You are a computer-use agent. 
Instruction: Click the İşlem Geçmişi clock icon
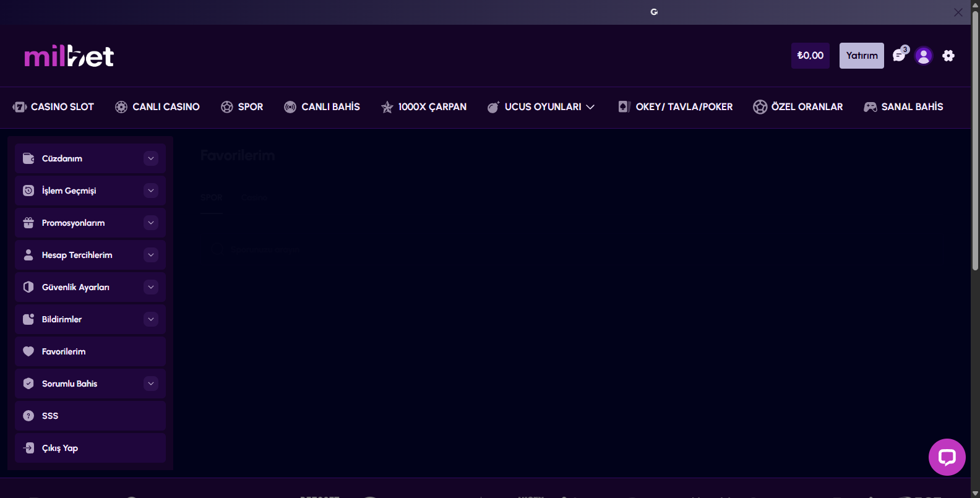click(x=28, y=191)
